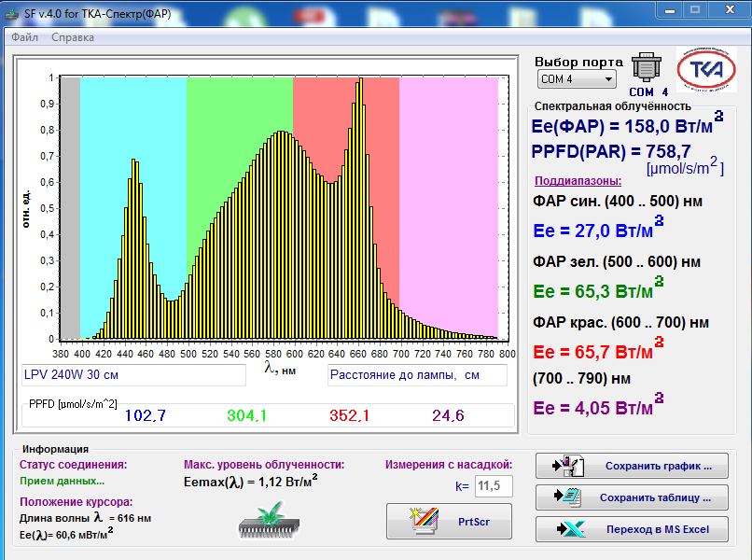Screen dimensions: 752x560
Task: Click the LPV 240W 30 см text field
Action: coord(133,375)
